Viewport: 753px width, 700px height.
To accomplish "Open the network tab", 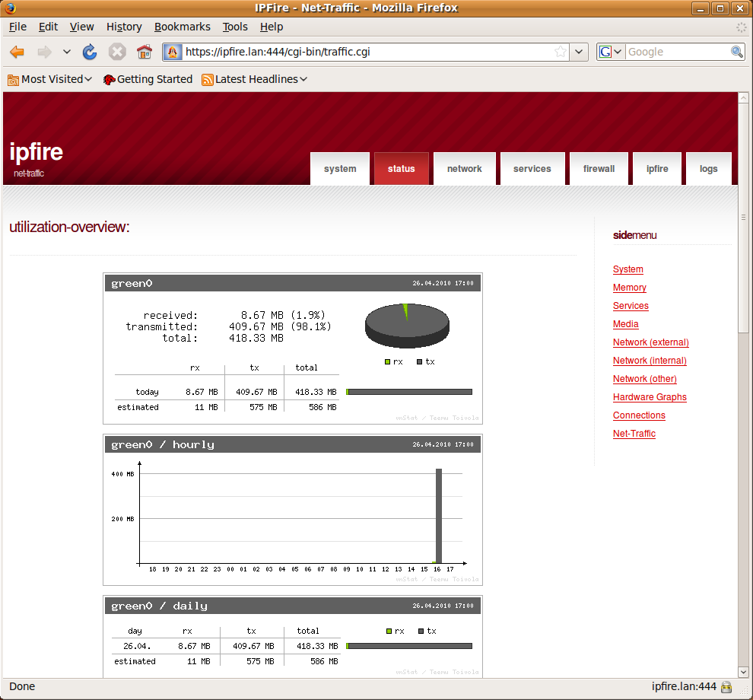I will (464, 168).
